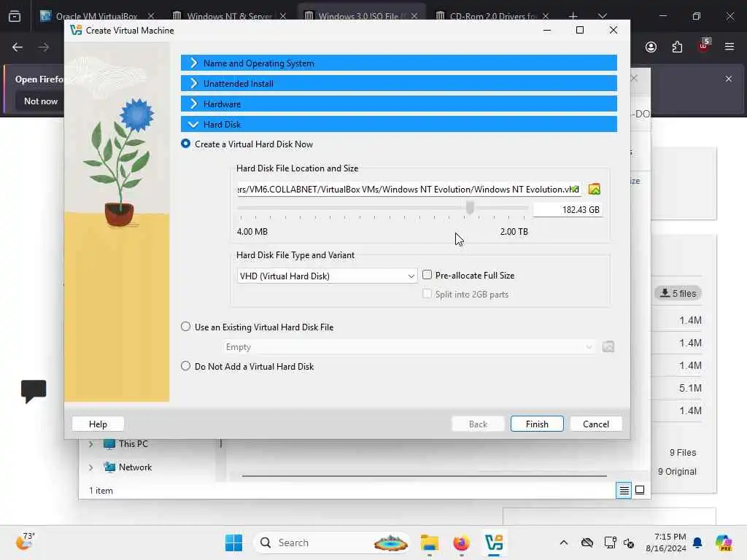Open Firefox list all tabs dropdown
Viewport: 747px width, 560px height.
[x=603, y=16]
